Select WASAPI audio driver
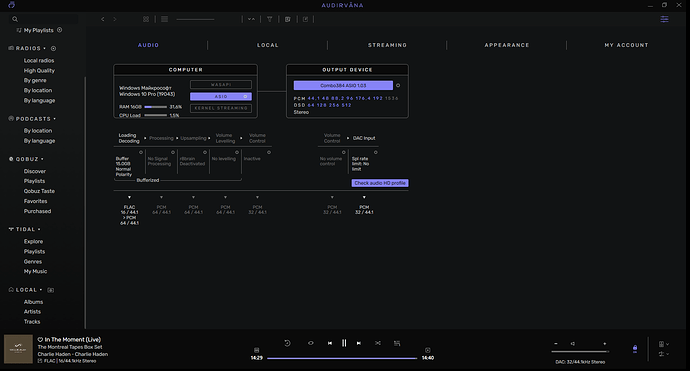690x371 pixels. coord(221,84)
